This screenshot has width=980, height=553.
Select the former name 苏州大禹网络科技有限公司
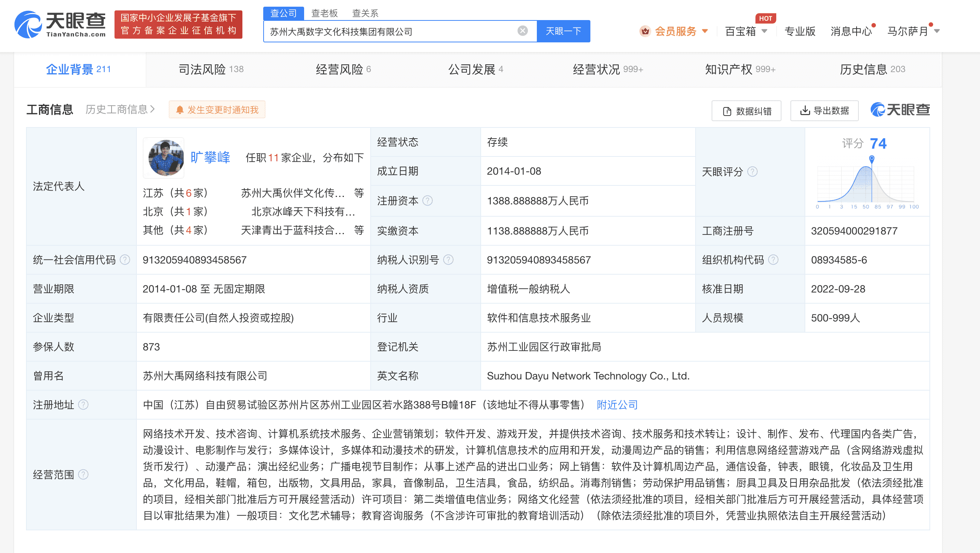pyautogui.click(x=205, y=376)
